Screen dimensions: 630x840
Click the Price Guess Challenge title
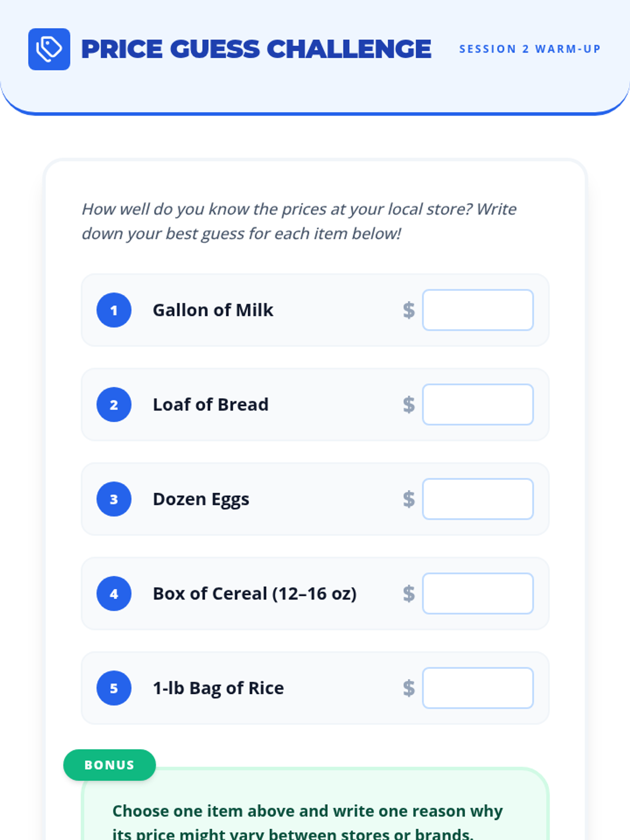(256, 49)
